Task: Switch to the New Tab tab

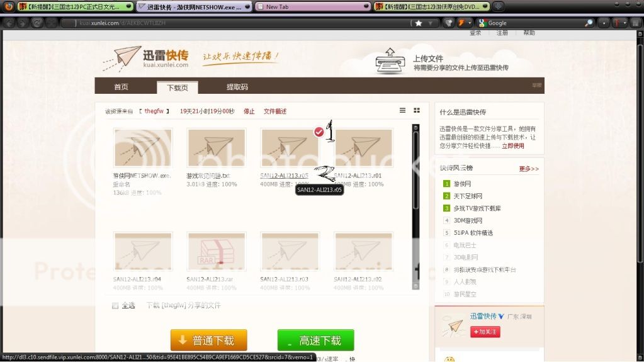Action: (x=312, y=6)
